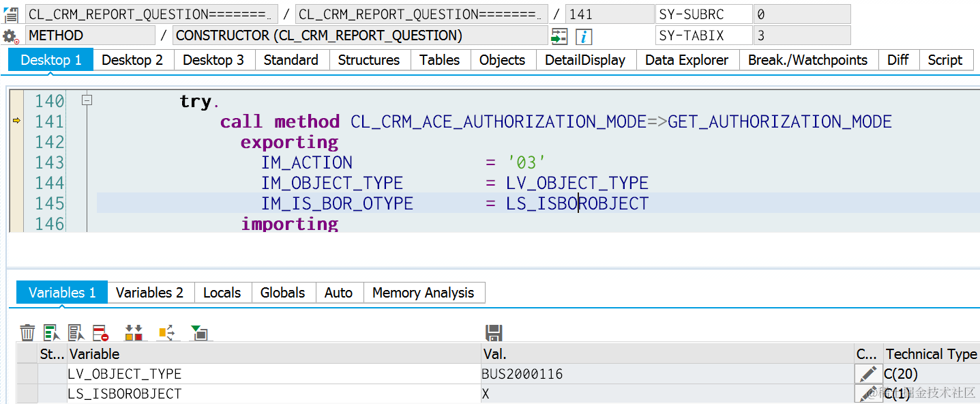980x404 pixels.
Task: Open the Break./Watchpoints tab
Action: coord(808,60)
